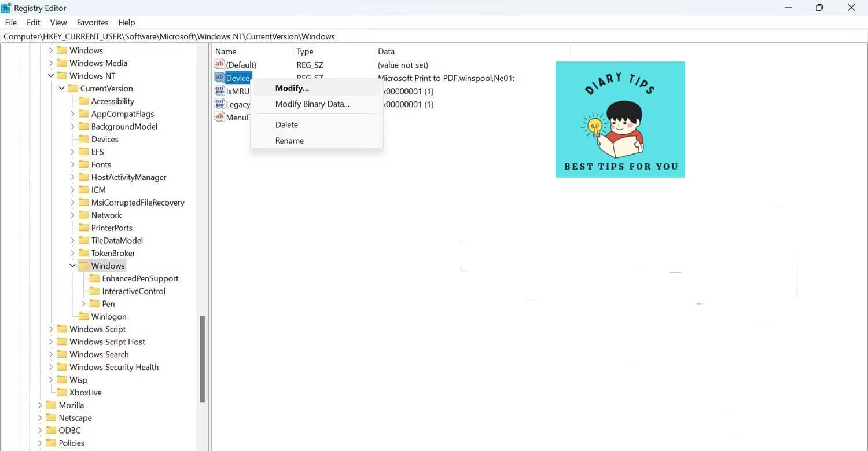Click the EnhancedPenSupport folder icon

pyautogui.click(x=94, y=278)
